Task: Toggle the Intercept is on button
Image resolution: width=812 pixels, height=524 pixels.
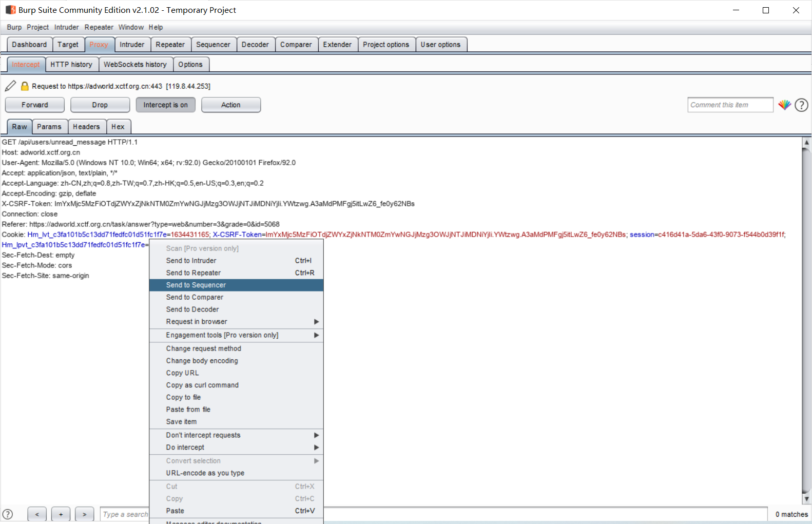Action: pos(165,105)
